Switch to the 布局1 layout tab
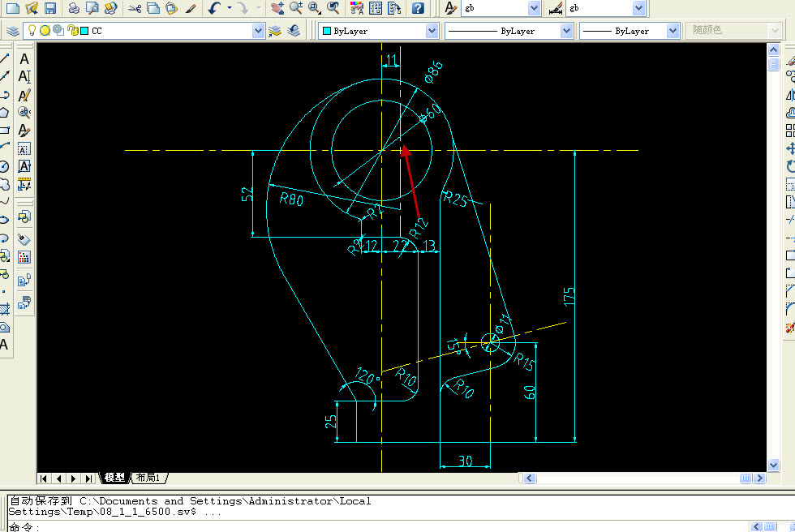The width and height of the screenshot is (795, 532). (148, 478)
